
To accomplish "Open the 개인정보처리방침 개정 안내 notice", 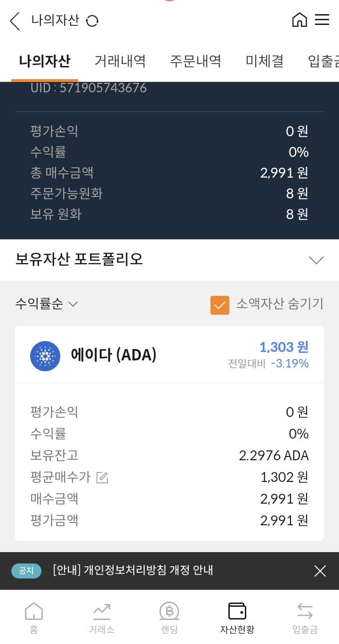I will tap(133, 571).
